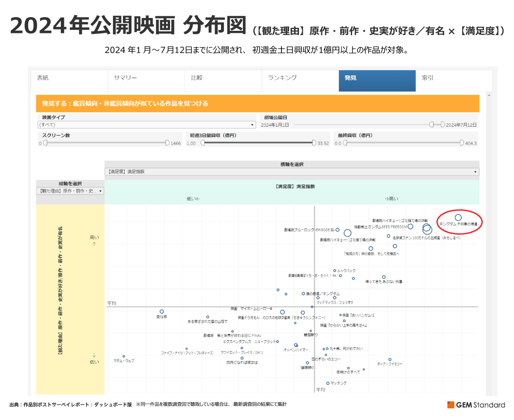This screenshot has height=420, width=514.
Task: Select the 映画 マイホームヒーロー data point
Action: coord(271,308)
